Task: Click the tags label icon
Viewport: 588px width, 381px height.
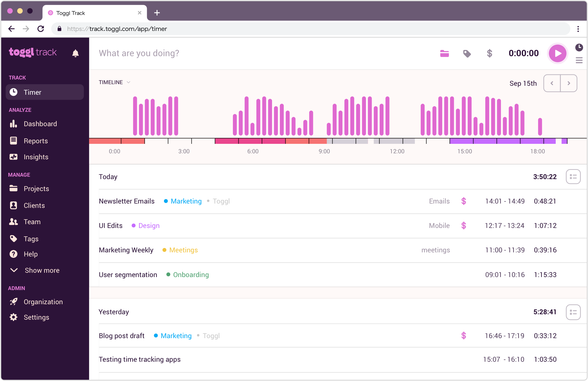Action: pos(467,53)
